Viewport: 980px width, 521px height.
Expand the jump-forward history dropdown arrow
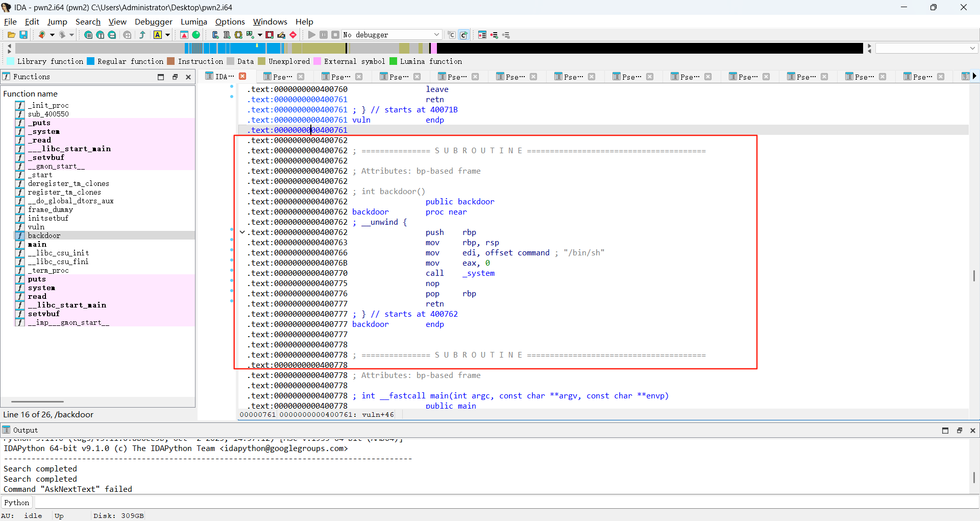tap(72, 35)
